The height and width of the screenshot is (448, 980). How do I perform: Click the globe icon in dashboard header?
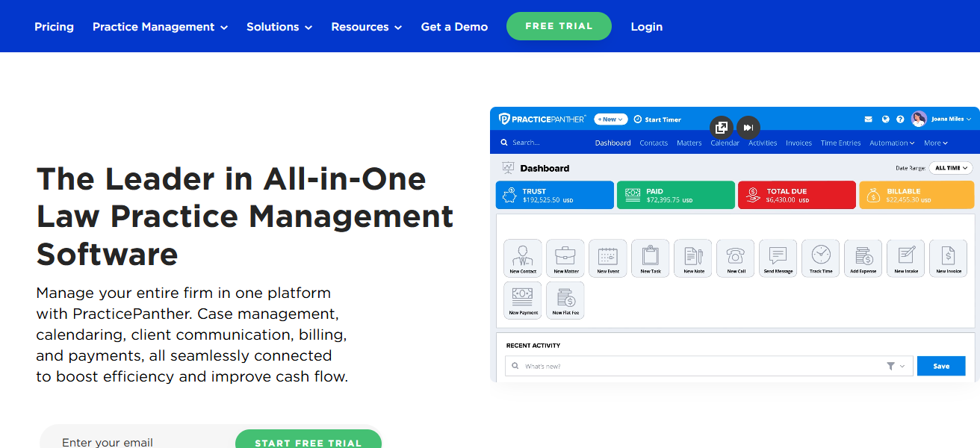pos(885,119)
